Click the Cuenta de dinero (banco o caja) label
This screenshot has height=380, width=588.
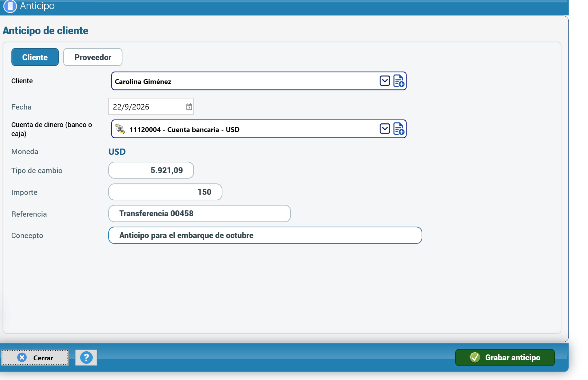coord(52,129)
